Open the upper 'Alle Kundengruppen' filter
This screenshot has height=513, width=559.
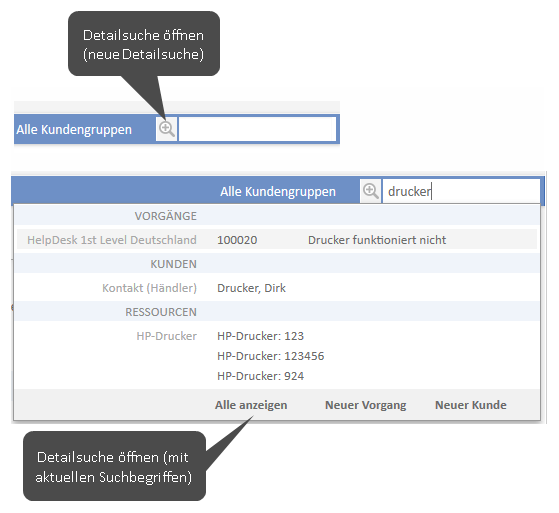point(74,129)
